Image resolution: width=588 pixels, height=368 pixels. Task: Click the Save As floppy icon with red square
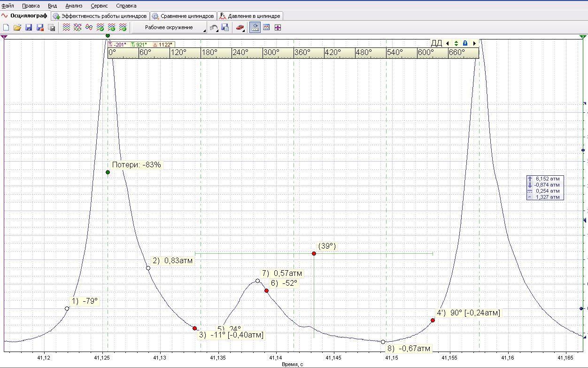40,28
